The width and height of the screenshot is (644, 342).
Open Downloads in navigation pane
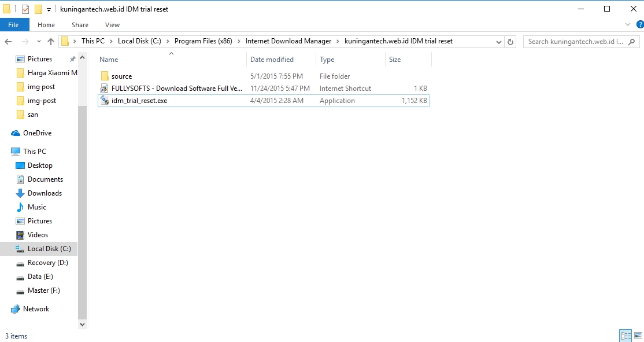39,193
